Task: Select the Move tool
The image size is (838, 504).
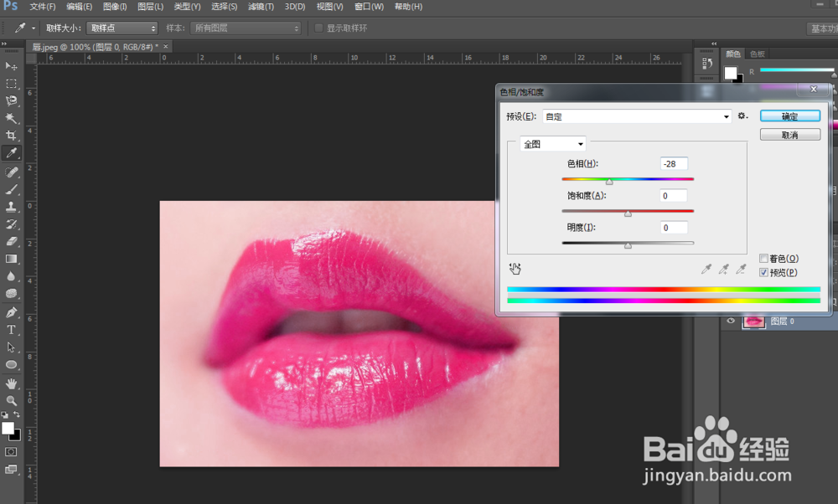Action: point(12,66)
